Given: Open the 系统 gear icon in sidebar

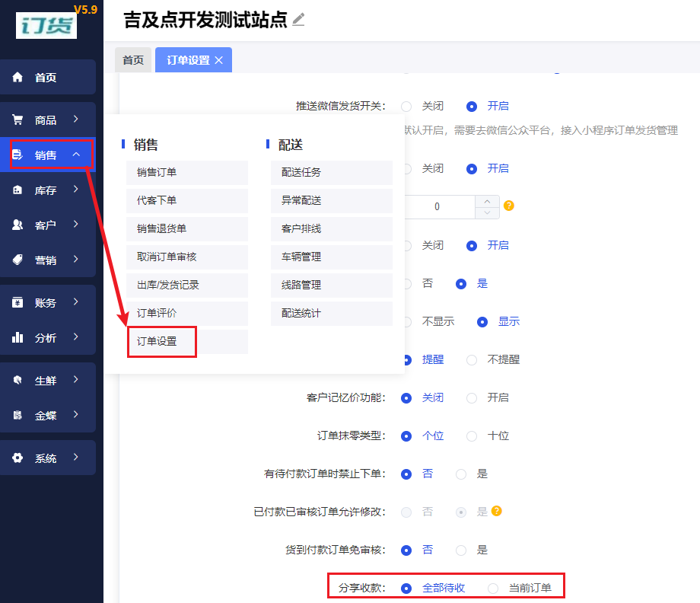Looking at the screenshot, I should [x=19, y=458].
